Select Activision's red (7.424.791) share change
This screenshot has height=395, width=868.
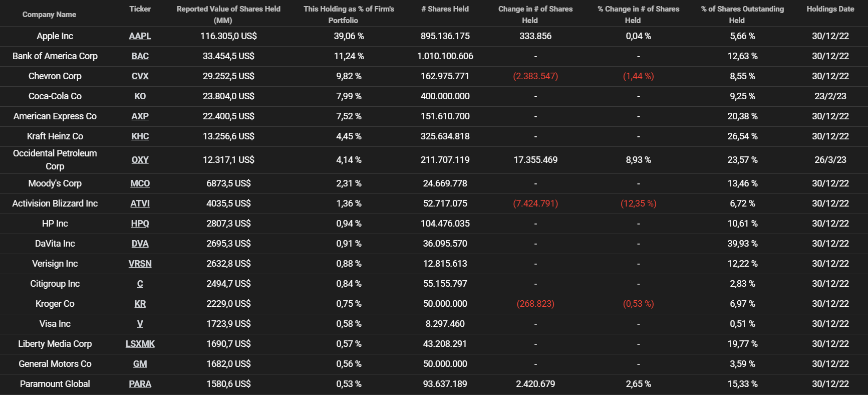pyautogui.click(x=535, y=204)
